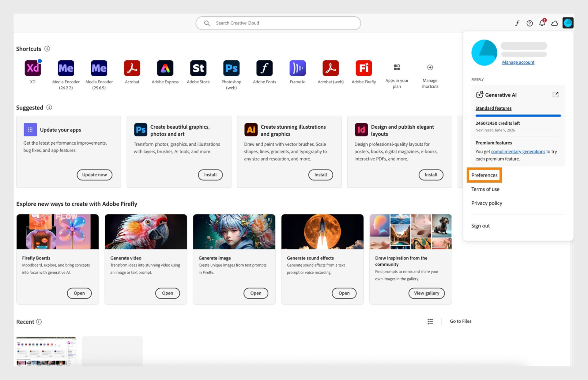Viewport: 588px width, 380px height.
Task: Open notifications bell with 2 alerts
Action: click(542, 23)
